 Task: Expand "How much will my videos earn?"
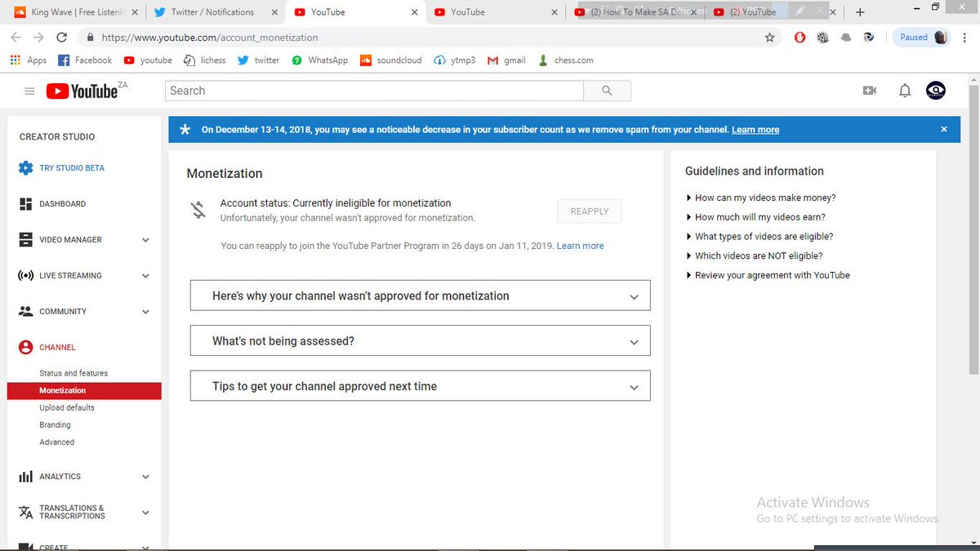point(756,217)
